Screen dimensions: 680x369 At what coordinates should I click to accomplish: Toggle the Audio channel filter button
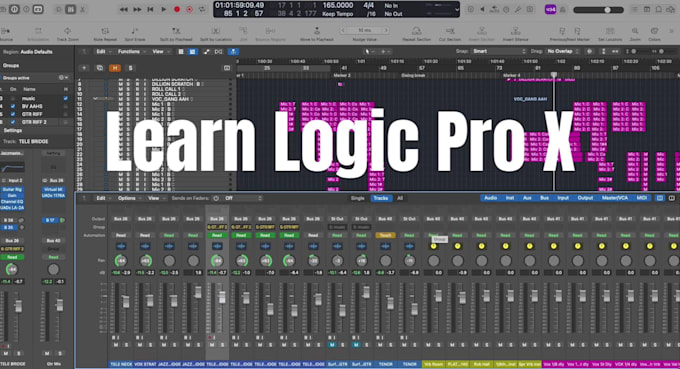pyautogui.click(x=490, y=198)
